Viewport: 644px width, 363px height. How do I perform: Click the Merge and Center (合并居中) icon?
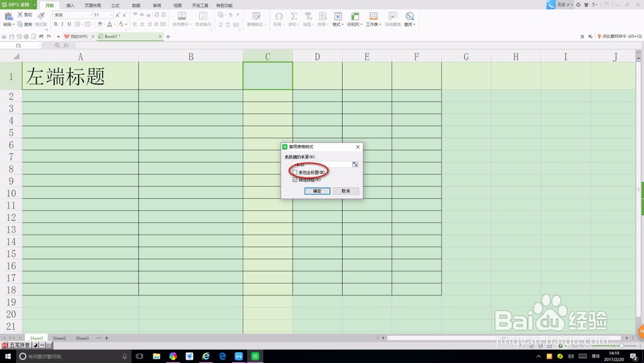click(182, 17)
